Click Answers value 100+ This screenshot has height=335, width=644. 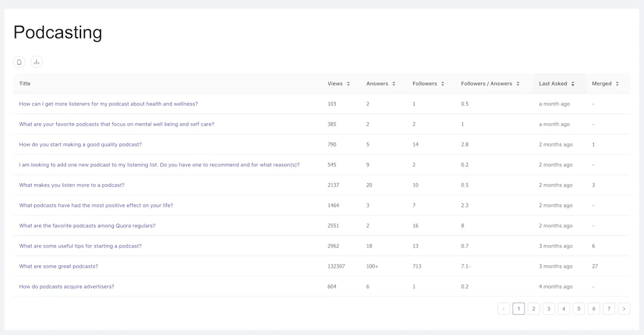click(x=372, y=266)
